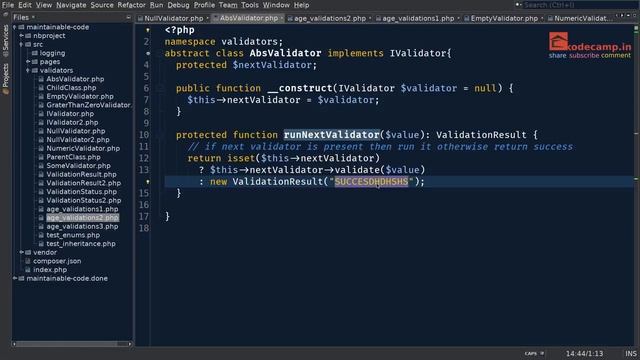Expand the maintainable-code.done folder
Image resolution: width=640 pixels, height=360 pixels.
[15, 278]
